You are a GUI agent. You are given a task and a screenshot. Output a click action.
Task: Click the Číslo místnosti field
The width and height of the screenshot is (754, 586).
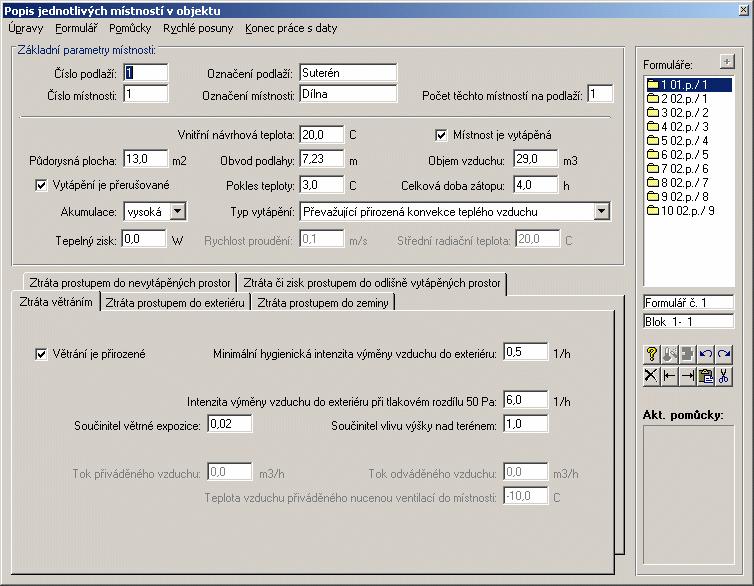pos(146,94)
